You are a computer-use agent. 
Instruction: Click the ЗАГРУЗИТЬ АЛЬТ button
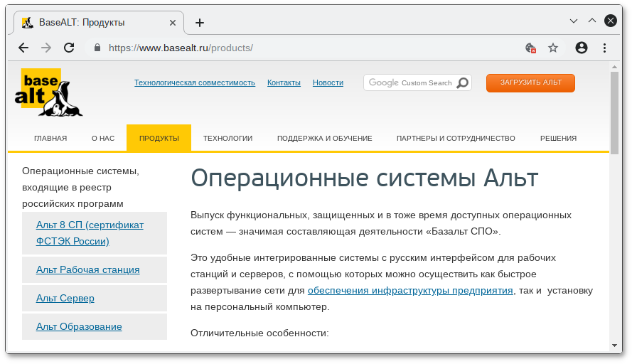point(530,83)
